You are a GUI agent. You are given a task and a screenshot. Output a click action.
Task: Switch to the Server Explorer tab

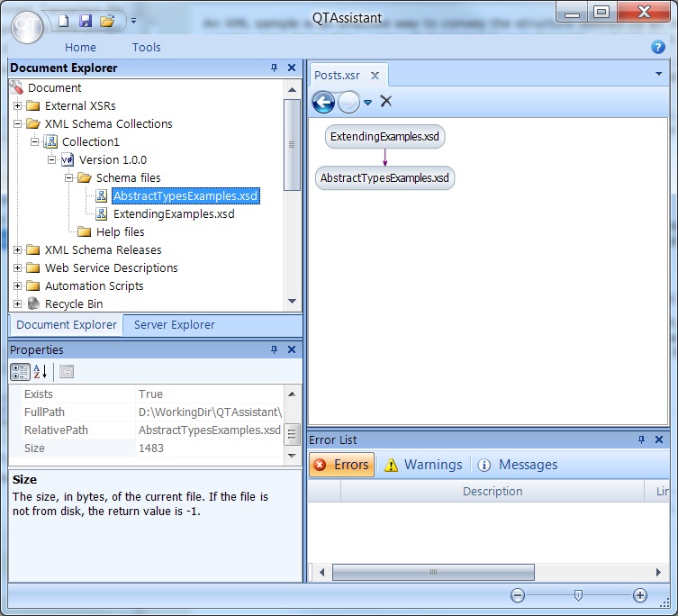click(175, 325)
